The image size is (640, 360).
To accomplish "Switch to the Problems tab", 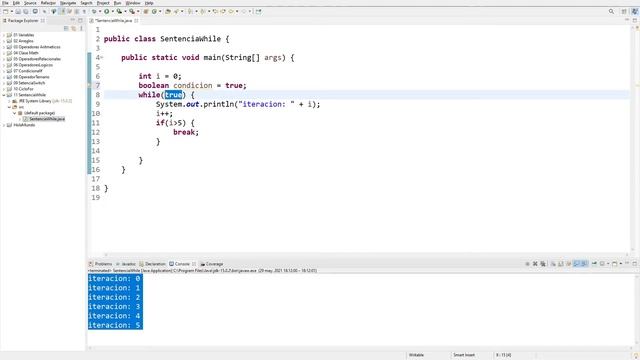I will [x=100, y=264].
